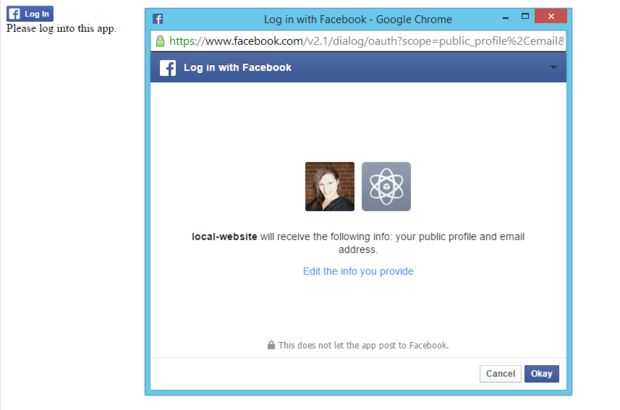Click the 'Log in with Facebook' header title
This screenshot has width=620, height=410.
click(237, 68)
